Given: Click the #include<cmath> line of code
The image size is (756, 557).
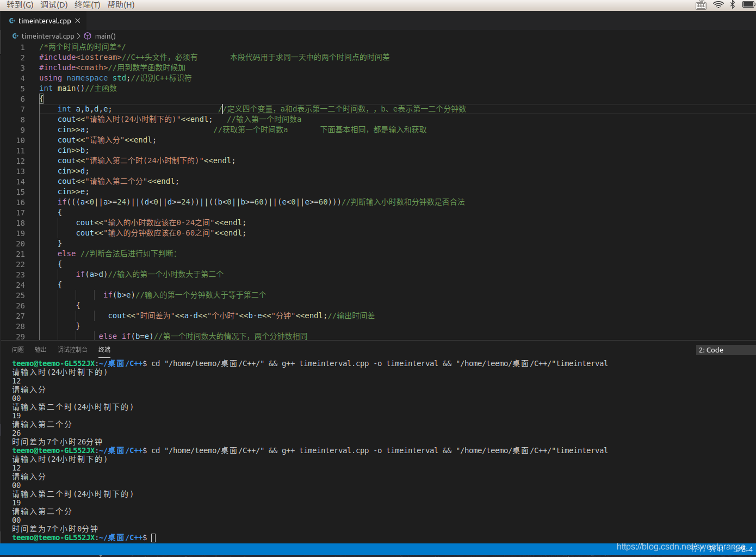Looking at the screenshot, I should (x=73, y=67).
